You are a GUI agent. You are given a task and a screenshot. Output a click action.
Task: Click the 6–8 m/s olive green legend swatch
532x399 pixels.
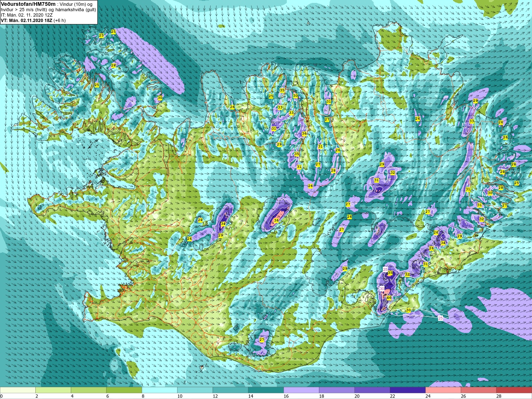124,390
